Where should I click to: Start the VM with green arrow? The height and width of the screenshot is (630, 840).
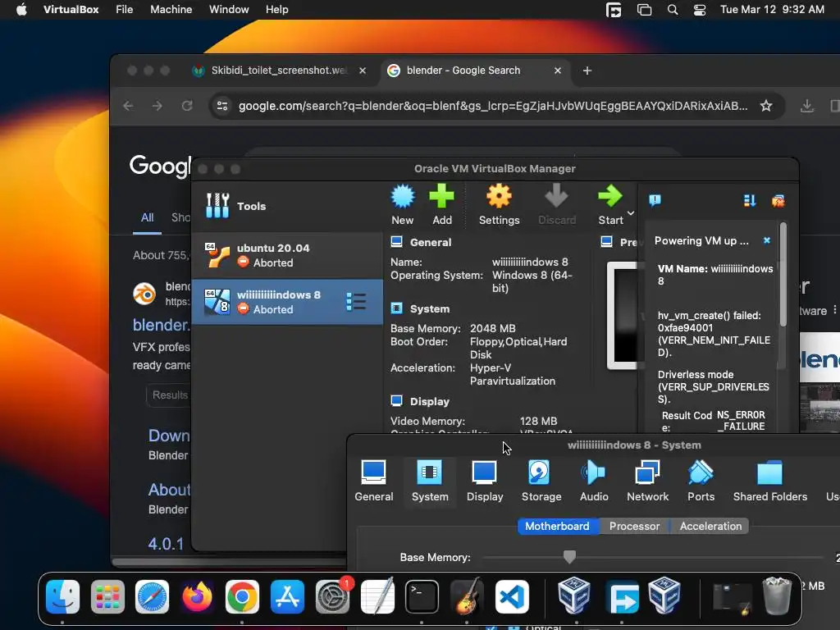point(610,204)
